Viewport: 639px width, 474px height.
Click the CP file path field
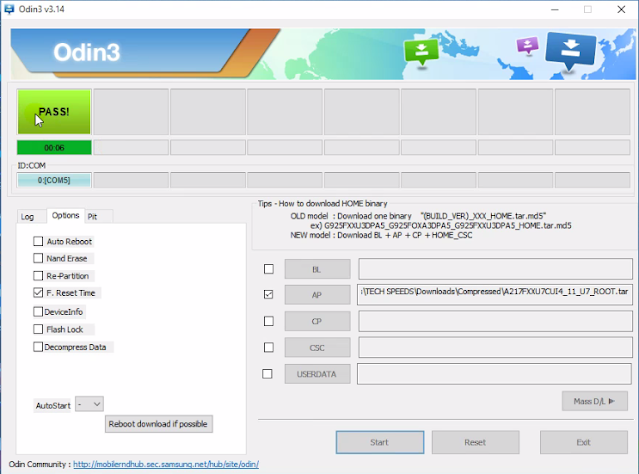(495, 321)
